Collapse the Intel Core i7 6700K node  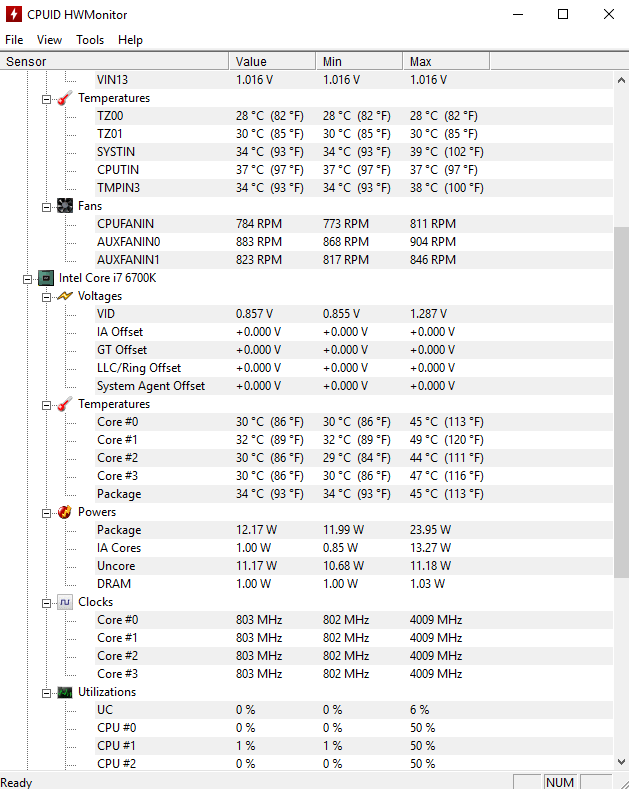pos(27,279)
